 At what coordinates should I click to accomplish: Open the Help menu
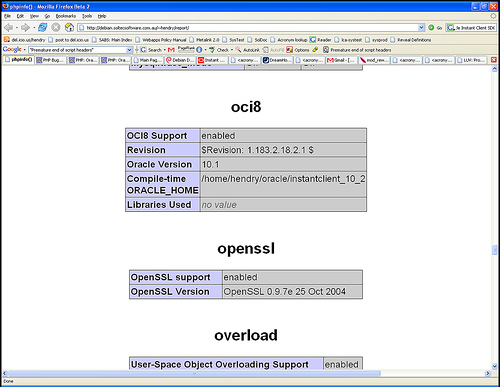[x=102, y=16]
